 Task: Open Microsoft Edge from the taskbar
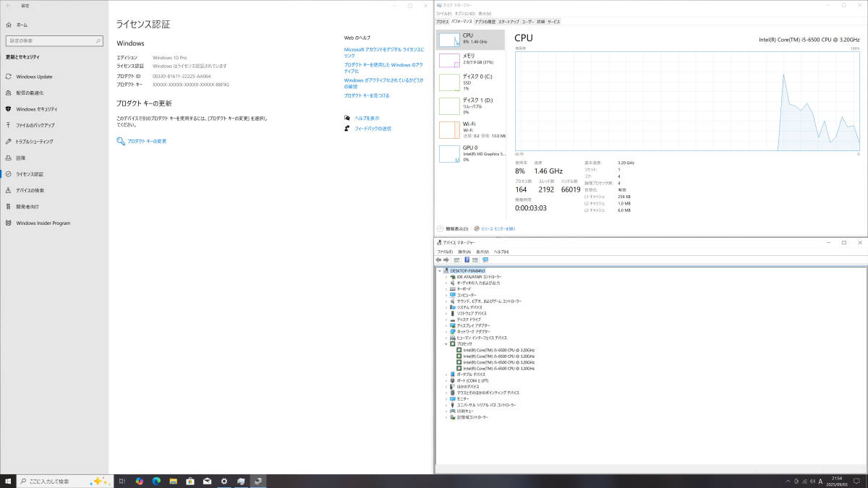(156, 481)
